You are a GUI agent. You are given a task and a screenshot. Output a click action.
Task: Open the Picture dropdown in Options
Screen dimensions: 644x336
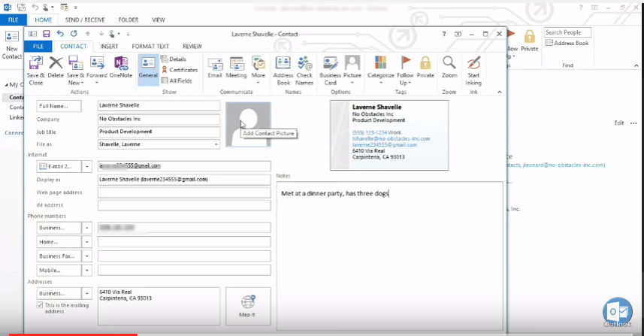pos(352,71)
